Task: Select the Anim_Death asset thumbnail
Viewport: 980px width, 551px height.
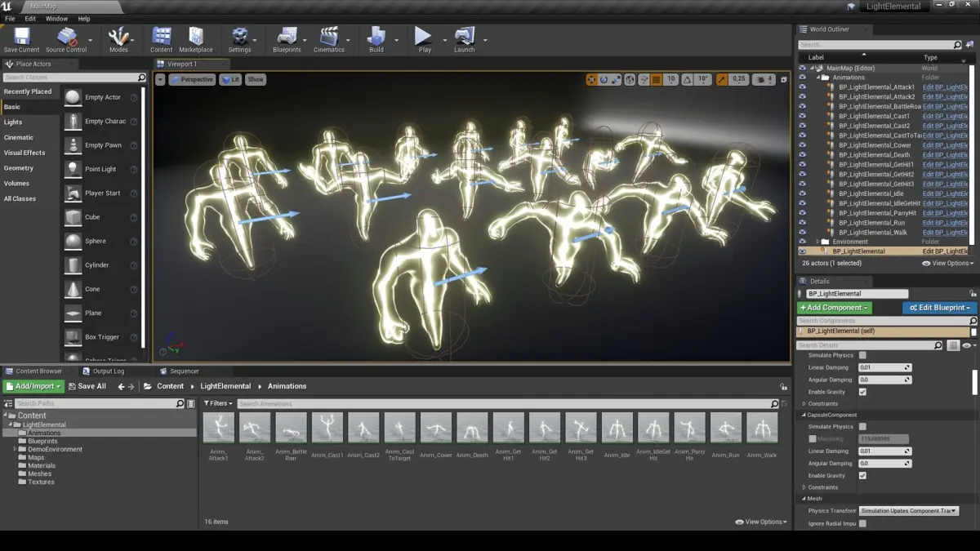Action: [472, 428]
